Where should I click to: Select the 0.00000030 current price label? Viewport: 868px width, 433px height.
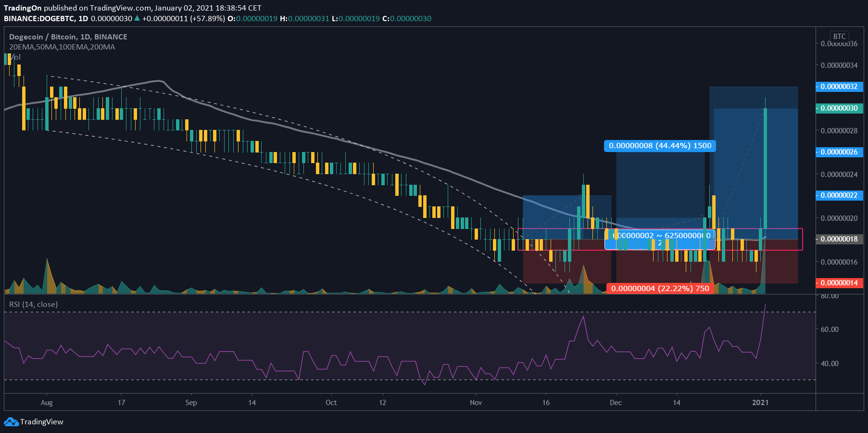[839, 108]
